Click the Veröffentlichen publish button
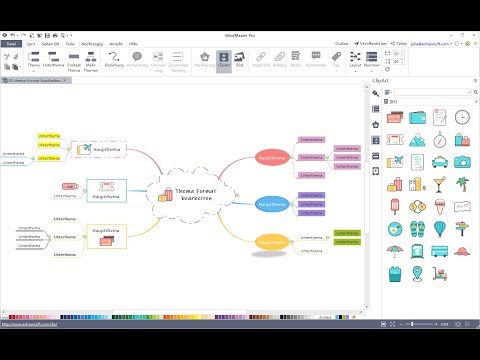Screen dimensions: 480x360 (371, 44)
